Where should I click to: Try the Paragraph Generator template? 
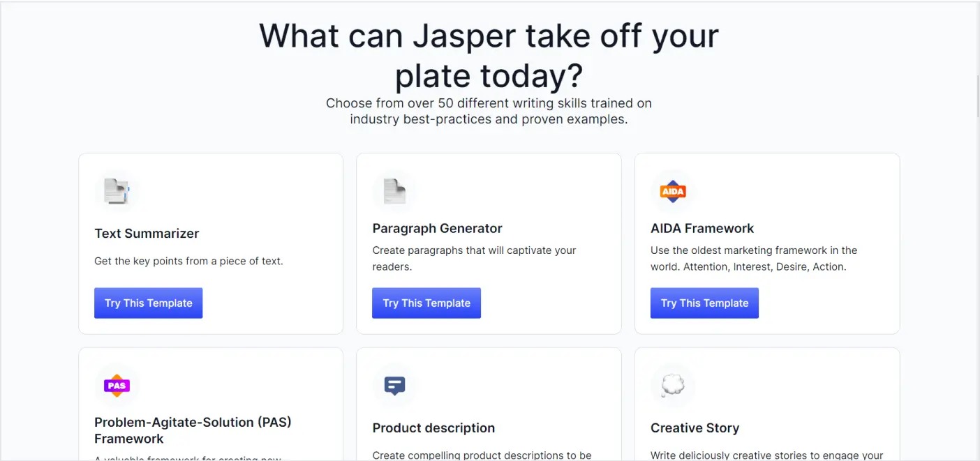[x=426, y=303]
